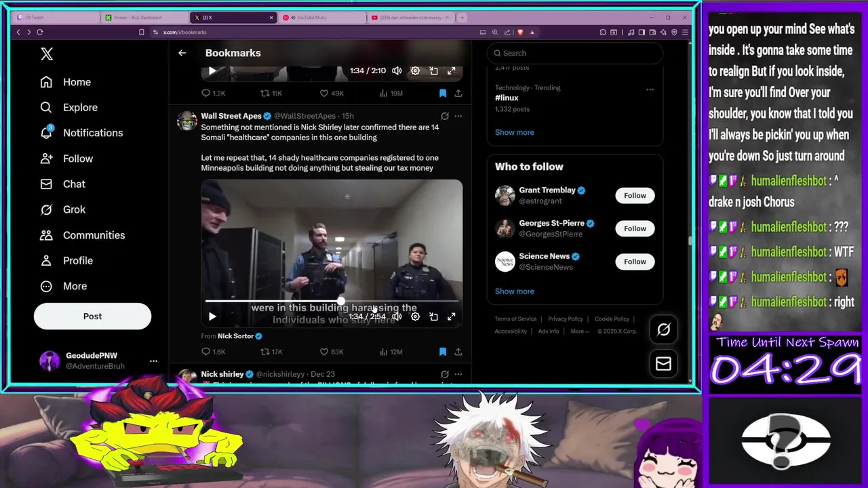Click Grok icon on Nick shirley post
This screenshot has height=488, width=868.
444,374
